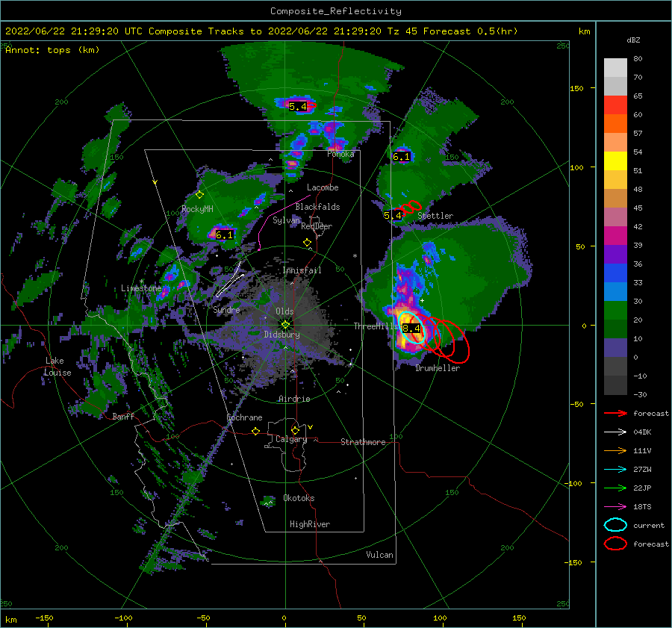This screenshot has width=672, height=628.
Task: Click the 5.4 storm top north of Ponoka
Action: pos(298,106)
